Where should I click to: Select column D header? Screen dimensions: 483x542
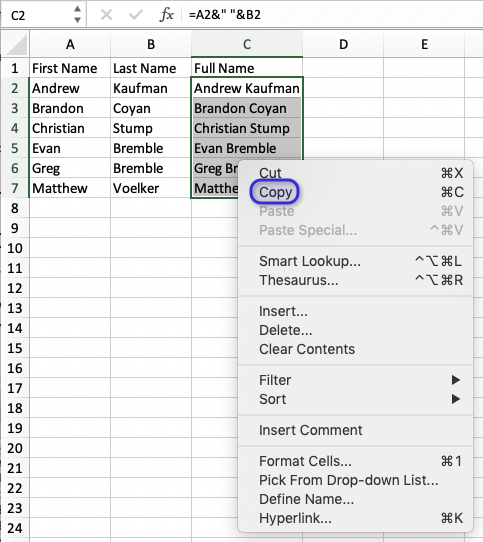pos(343,44)
